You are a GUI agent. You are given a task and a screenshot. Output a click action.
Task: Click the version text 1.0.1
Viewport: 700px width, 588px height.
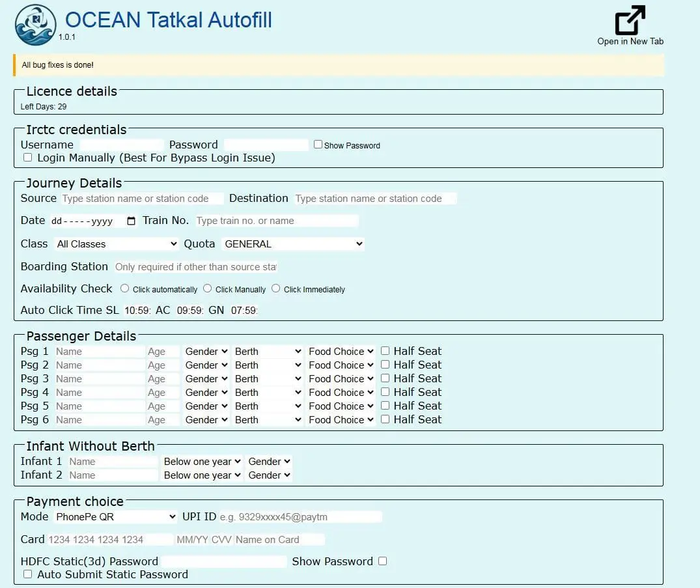pyautogui.click(x=67, y=37)
